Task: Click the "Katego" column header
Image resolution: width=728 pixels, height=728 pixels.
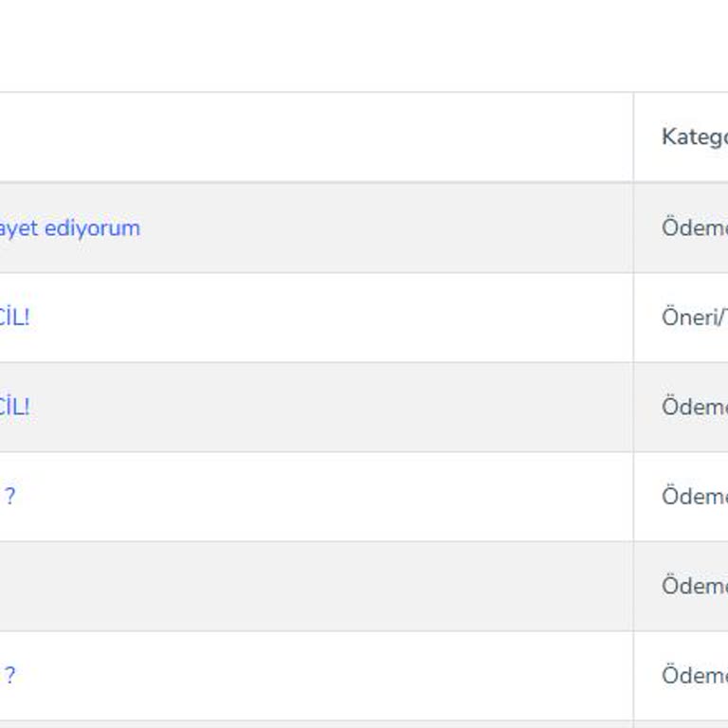Action: point(695,136)
